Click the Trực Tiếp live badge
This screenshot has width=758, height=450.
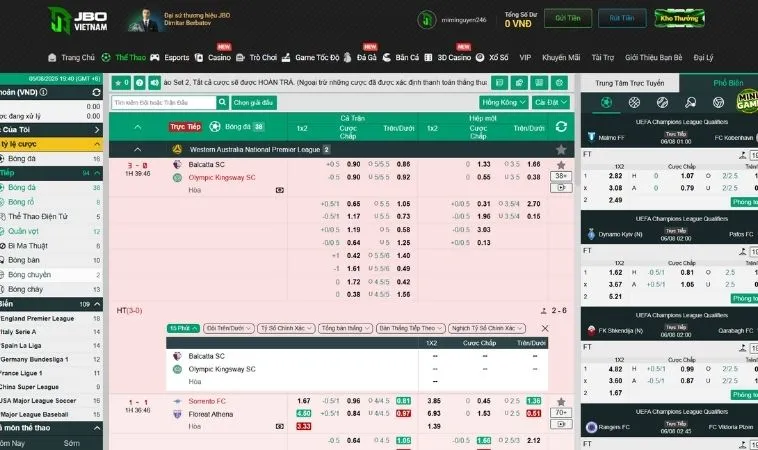(x=185, y=127)
